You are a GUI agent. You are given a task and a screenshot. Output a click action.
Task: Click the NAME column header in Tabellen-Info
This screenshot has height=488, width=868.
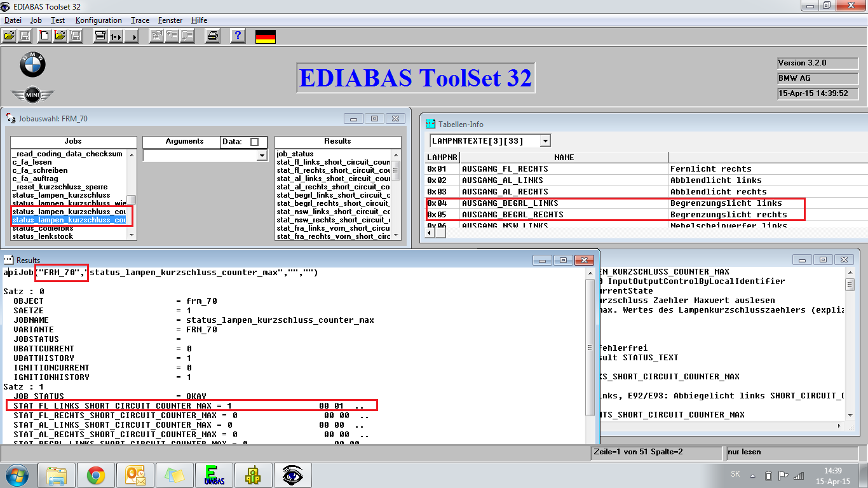(x=564, y=157)
